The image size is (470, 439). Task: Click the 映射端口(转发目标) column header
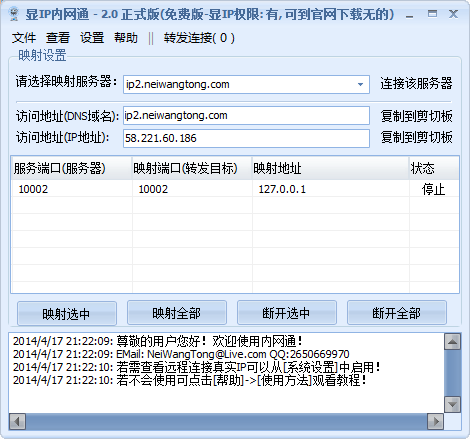coord(192,168)
